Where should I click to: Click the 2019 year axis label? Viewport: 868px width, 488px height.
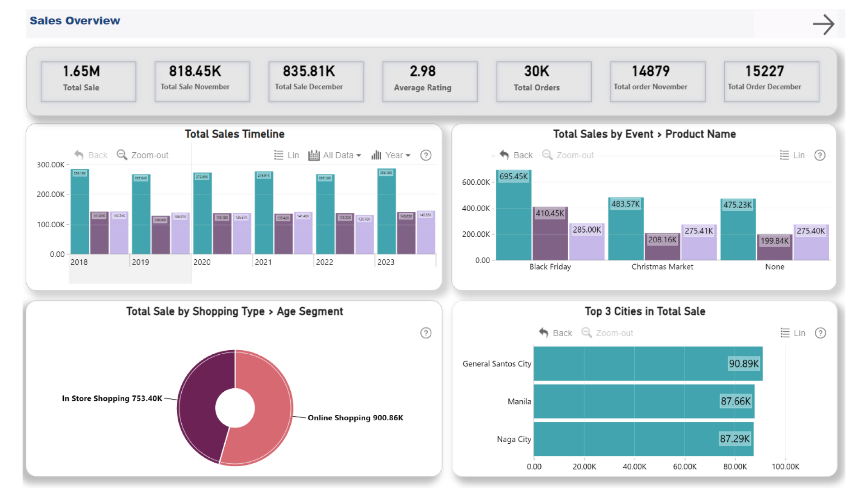pos(141,262)
